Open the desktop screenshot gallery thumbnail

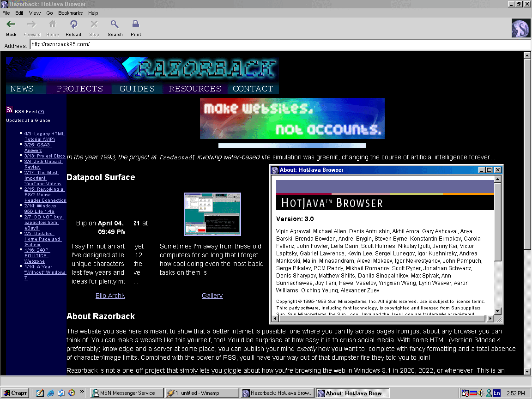(x=212, y=214)
